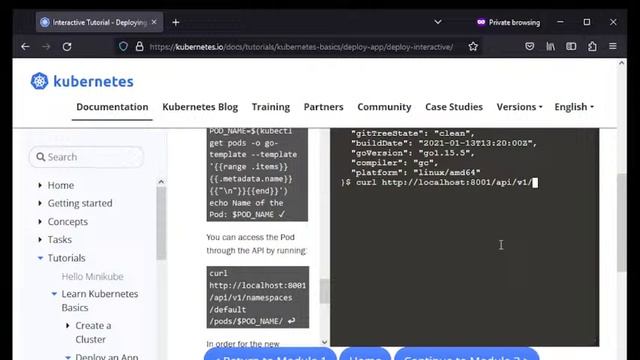Click the tutorial instructions scrollbar down arrow
640x360 pixels.
pyautogui.click(x=324, y=342)
